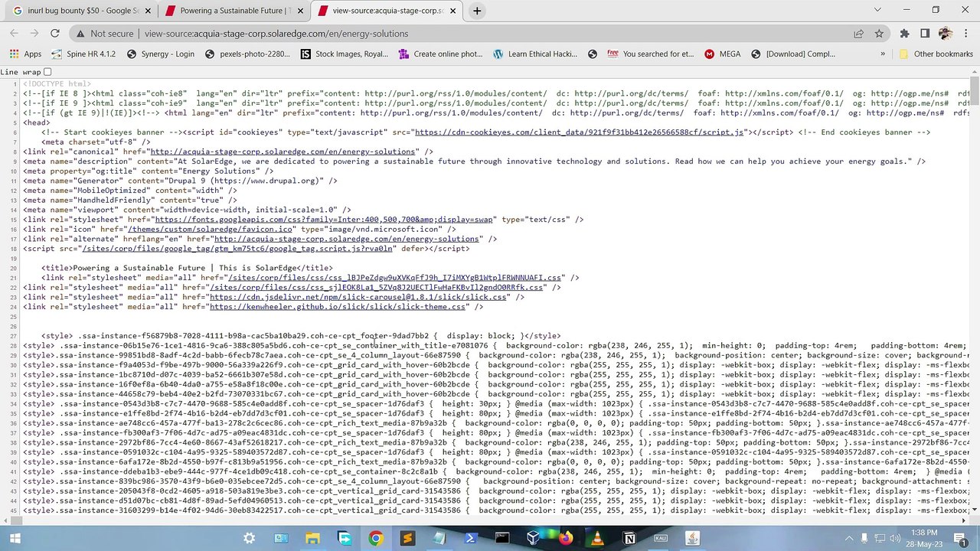Open VLC media player from the taskbar
This screenshot has height=551, width=980.
596,538
